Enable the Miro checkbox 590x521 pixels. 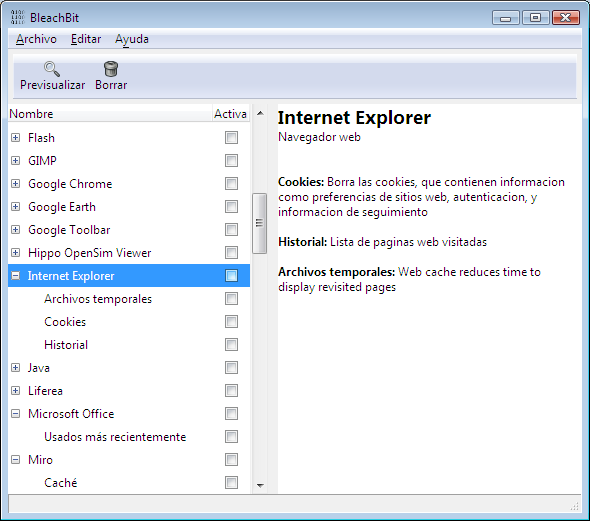coord(231,460)
